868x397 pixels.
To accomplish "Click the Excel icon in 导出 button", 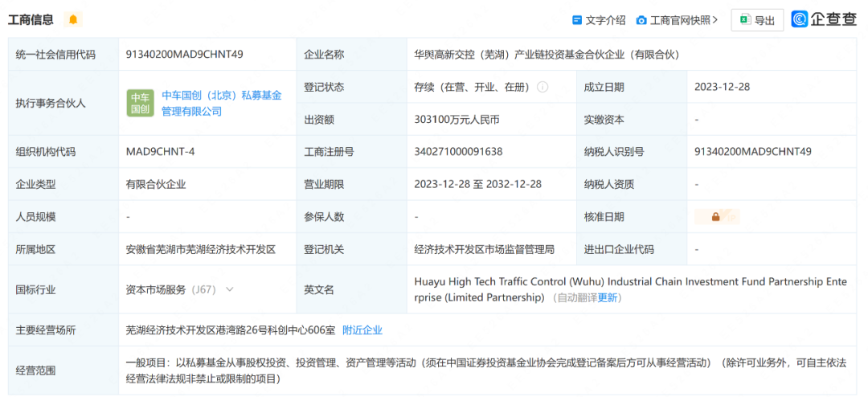I will tap(746, 20).
